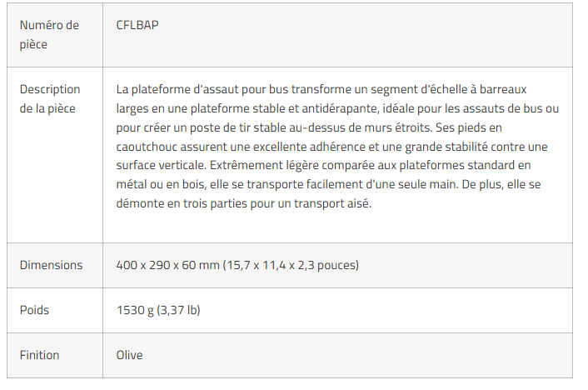Click the finish value "Olive"
588x390 pixels.
[129, 355]
